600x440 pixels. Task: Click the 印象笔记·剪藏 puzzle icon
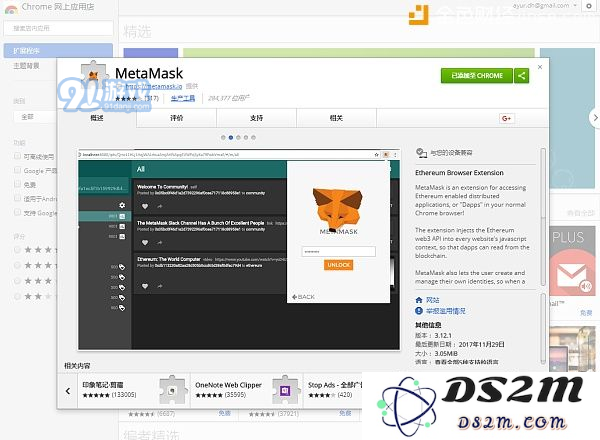click(173, 391)
